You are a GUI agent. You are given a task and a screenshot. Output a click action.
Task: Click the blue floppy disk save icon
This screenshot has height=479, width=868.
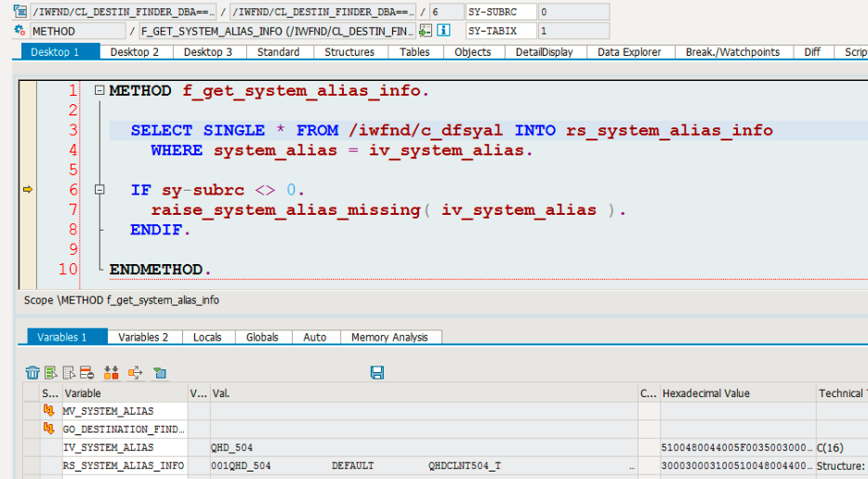tap(377, 373)
